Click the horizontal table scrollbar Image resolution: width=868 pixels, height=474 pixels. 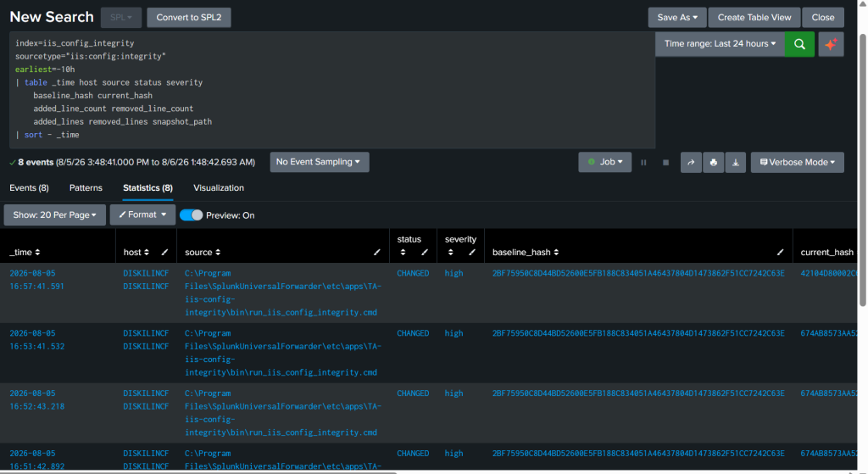click(x=198, y=472)
